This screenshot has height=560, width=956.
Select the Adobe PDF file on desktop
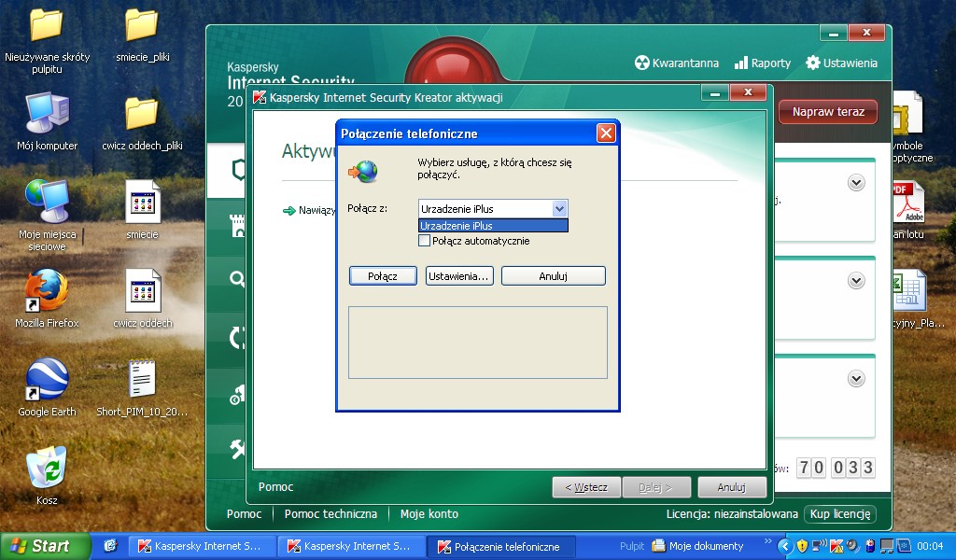[908, 210]
